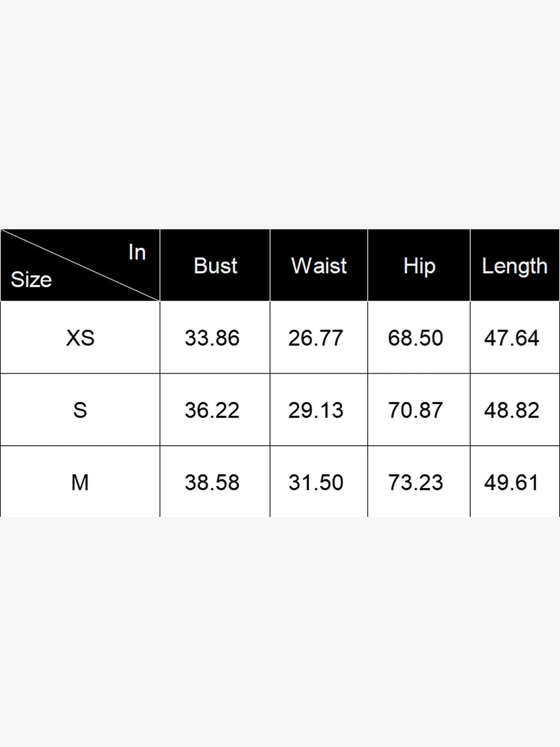Click the XS hip value 68.50
The image size is (560, 747).
click(415, 338)
